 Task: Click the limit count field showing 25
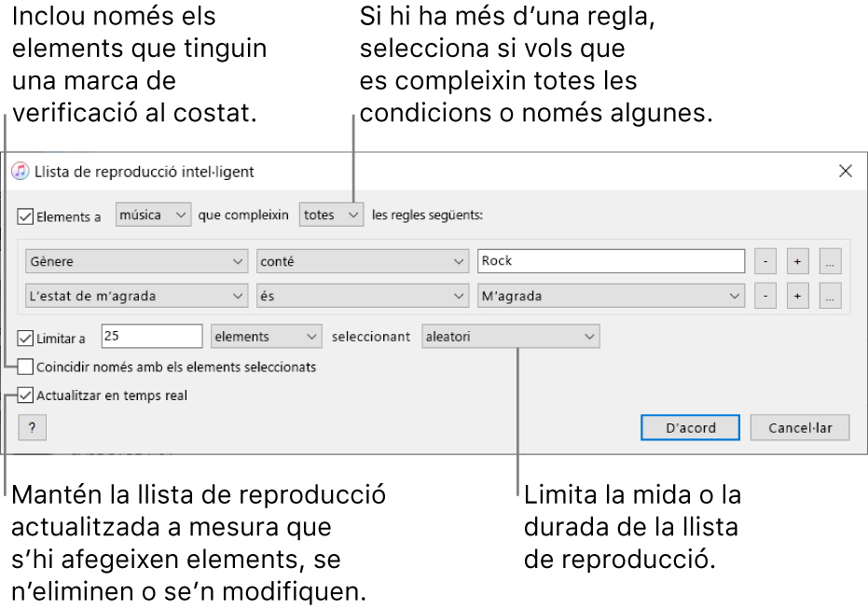(152, 337)
